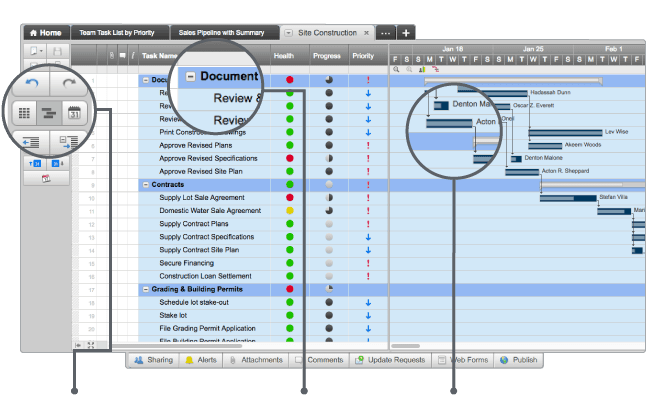The width and height of the screenshot is (650, 411).
Task: Click the Redo arrow icon
Action: pyautogui.click(x=69, y=88)
